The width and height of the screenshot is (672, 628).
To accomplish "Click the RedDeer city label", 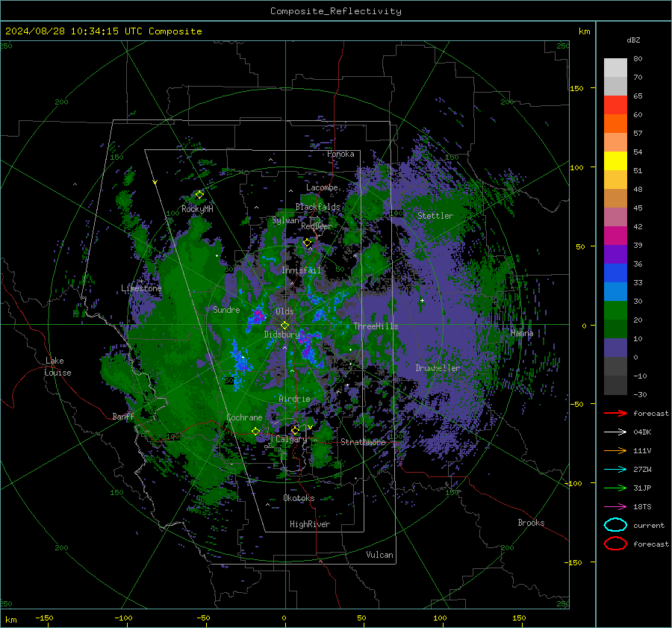I will coord(317,226).
